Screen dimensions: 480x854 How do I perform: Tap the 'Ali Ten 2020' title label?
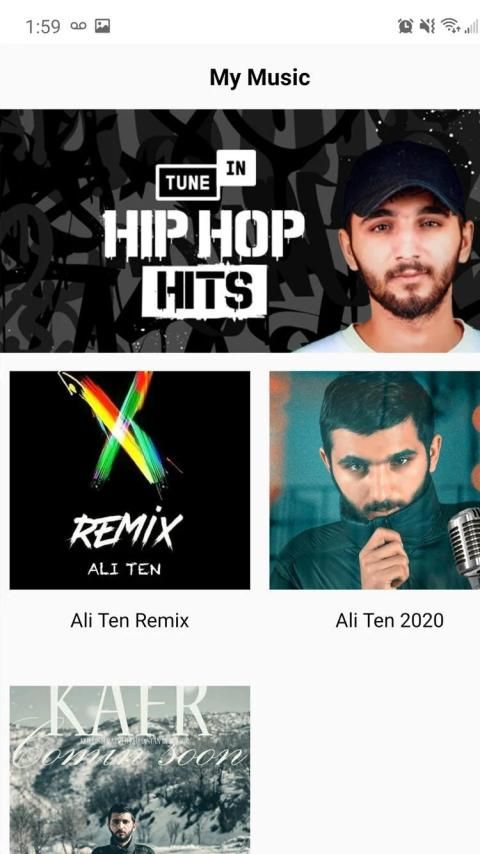390,620
